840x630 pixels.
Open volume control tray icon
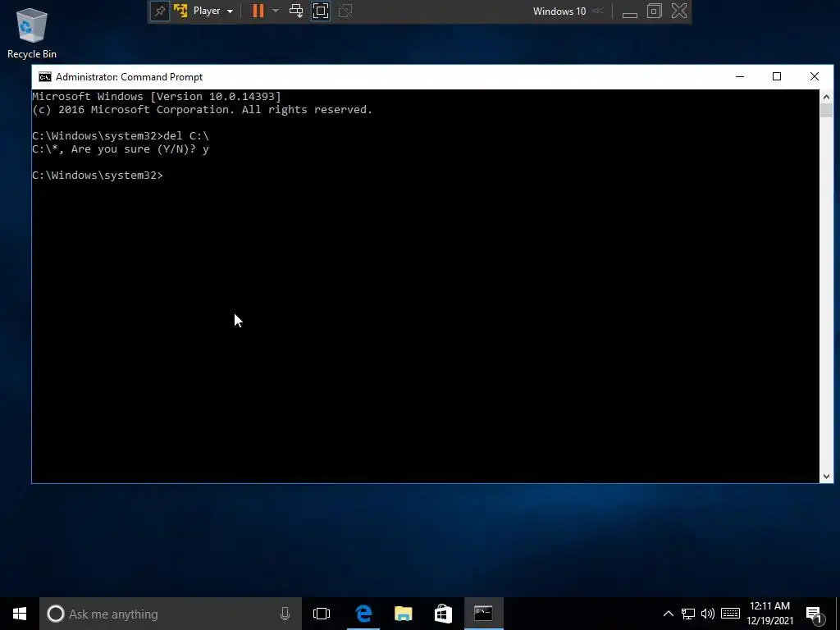(x=708, y=614)
